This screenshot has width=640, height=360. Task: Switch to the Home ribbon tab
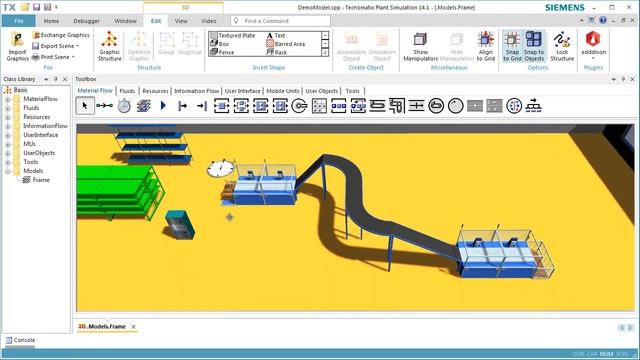click(51, 21)
